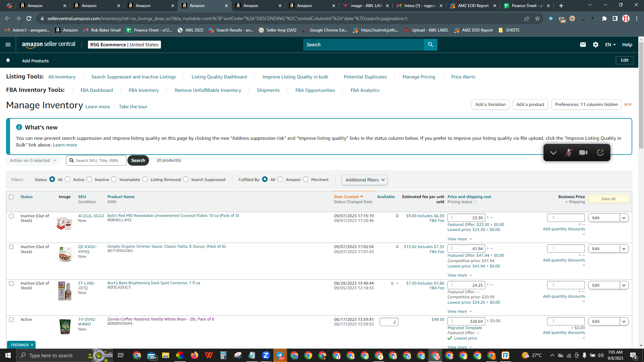Select checkbox for Burt's Bees Dark Spot Corrector
This screenshot has width=644, height=362.
coord(11,283)
